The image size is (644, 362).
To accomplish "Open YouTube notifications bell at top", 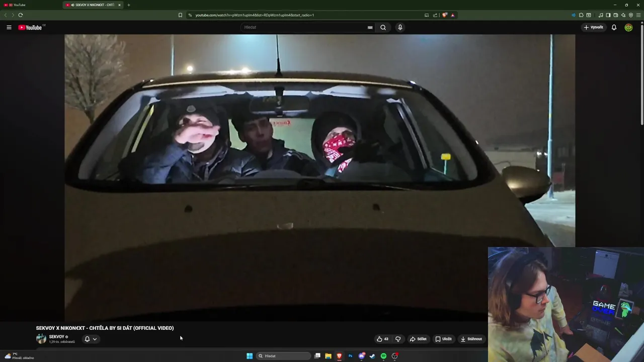I will (614, 27).
